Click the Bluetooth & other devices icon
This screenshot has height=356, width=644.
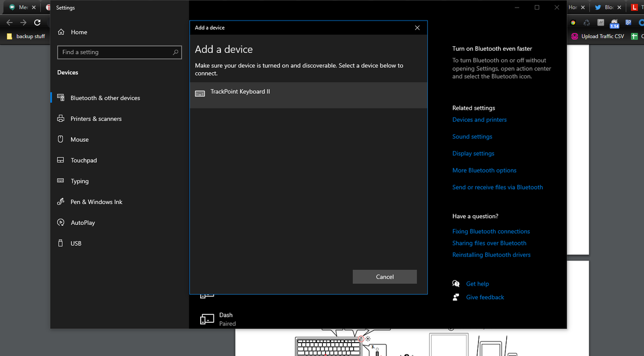pos(61,98)
